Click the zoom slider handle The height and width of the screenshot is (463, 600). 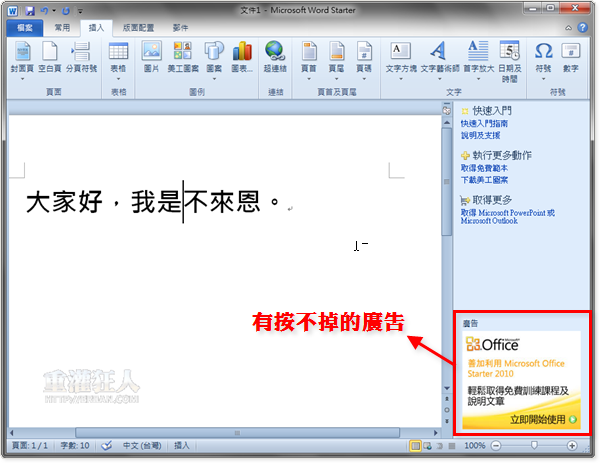pos(533,445)
